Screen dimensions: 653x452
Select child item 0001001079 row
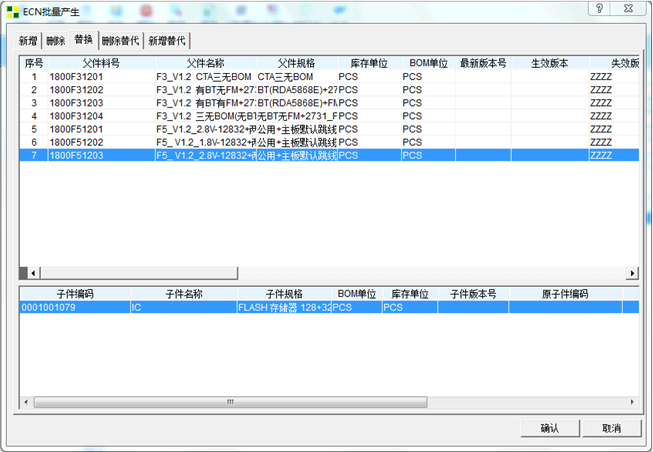pos(75,308)
